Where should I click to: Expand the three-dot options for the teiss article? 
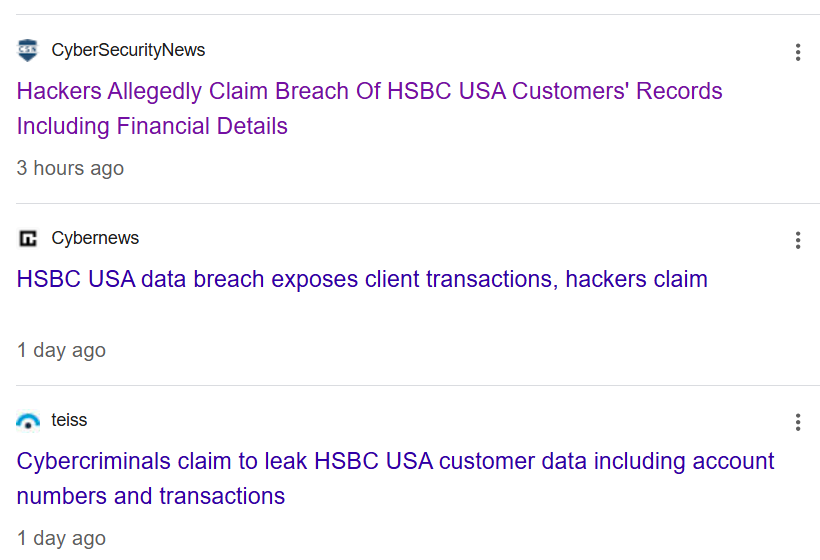tap(798, 422)
